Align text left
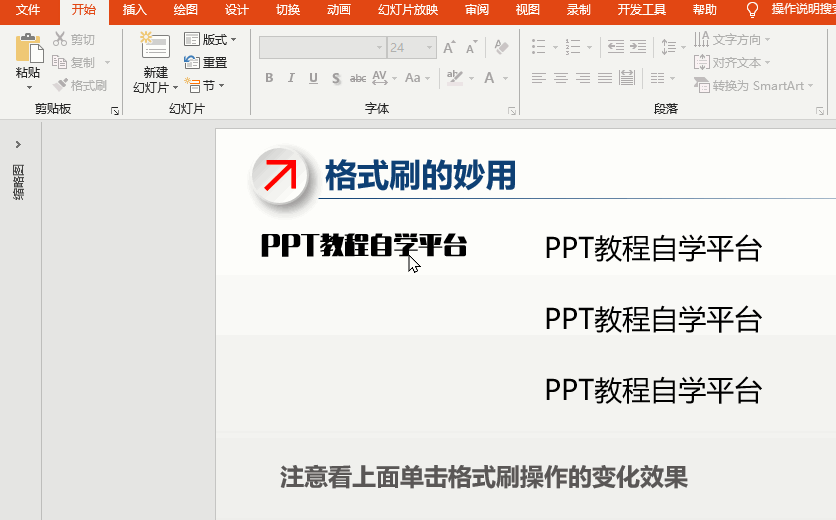The height and width of the screenshot is (520, 836). tap(538, 78)
